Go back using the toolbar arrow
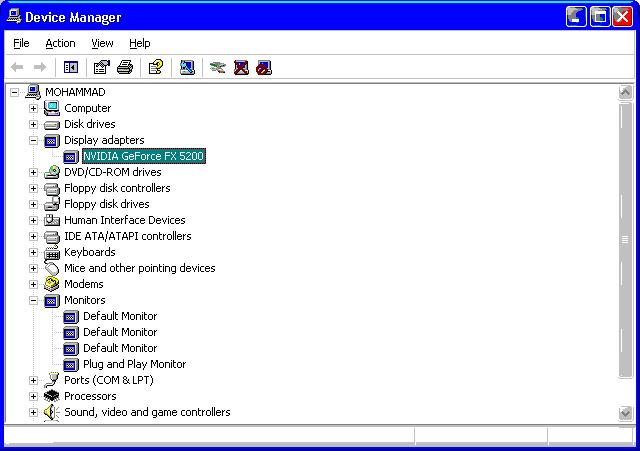Image resolution: width=640 pixels, height=451 pixels. click(x=17, y=67)
